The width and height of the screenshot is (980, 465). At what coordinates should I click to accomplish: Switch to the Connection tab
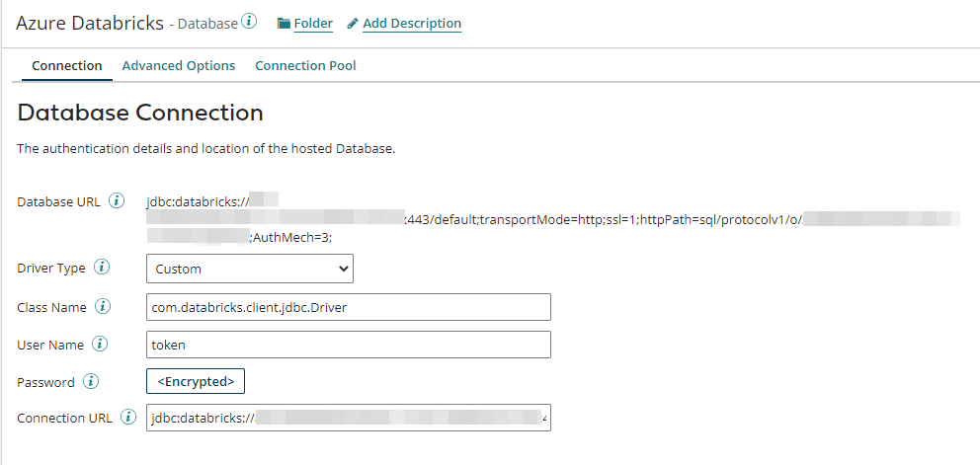(x=67, y=66)
